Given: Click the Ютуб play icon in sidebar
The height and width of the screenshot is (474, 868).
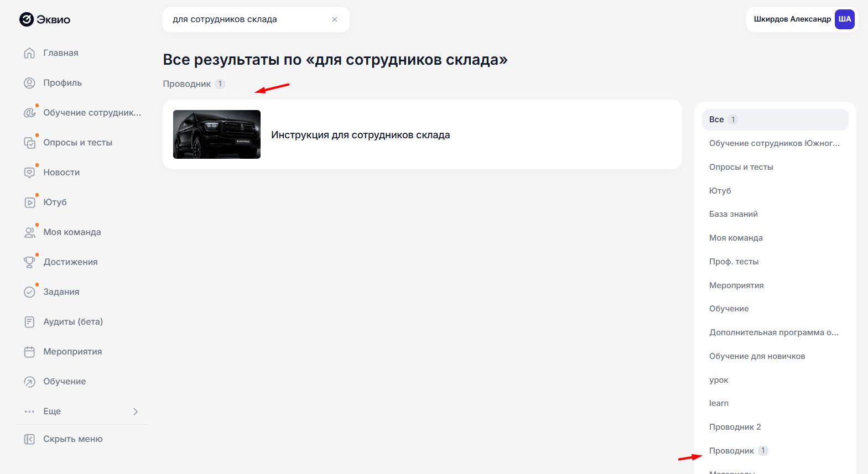Looking at the screenshot, I should pos(29,202).
